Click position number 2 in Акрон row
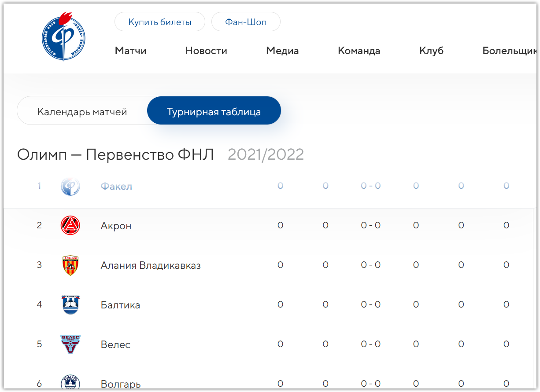The image size is (540, 392). (x=39, y=225)
